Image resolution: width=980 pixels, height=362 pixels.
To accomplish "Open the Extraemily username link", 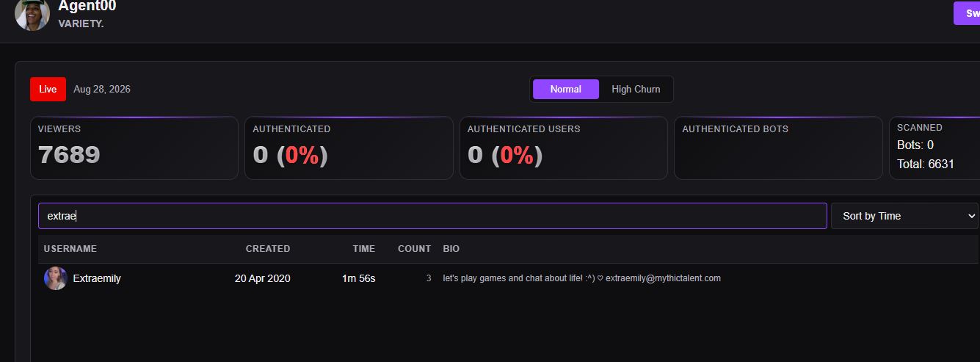I will pyautogui.click(x=97, y=278).
